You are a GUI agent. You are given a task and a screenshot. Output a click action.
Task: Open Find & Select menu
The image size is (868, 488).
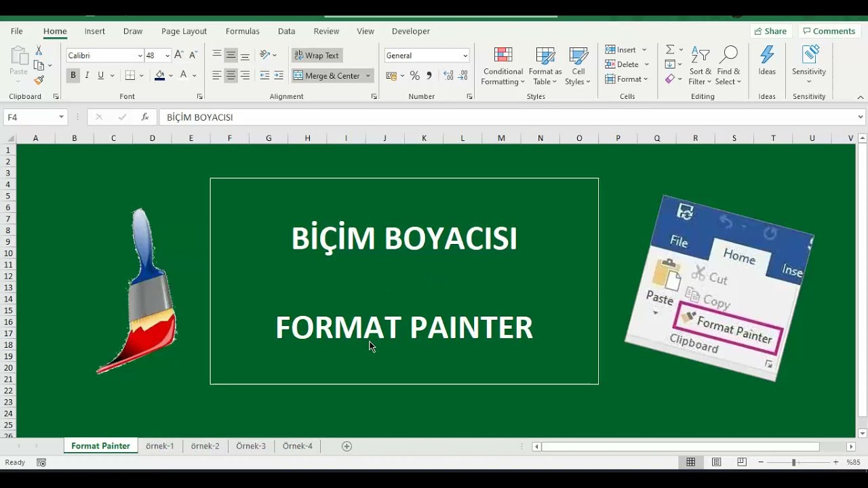point(728,66)
